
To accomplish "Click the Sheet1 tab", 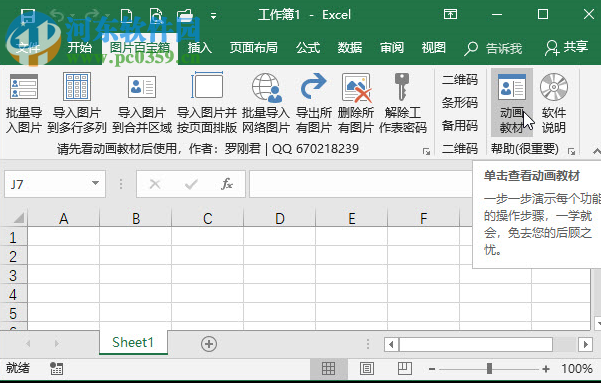I will [133, 342].
